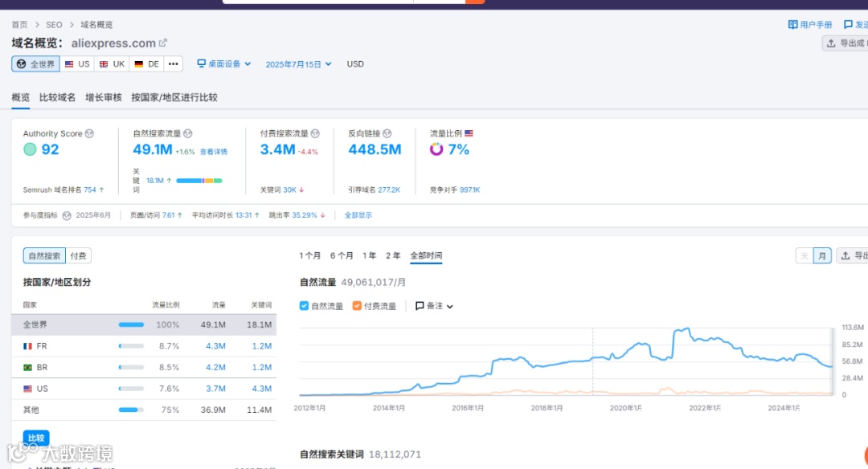The height and width of the screenshot is (469, 868).
Task: Click US flag icon beside 流量比例
Action: 469,133
